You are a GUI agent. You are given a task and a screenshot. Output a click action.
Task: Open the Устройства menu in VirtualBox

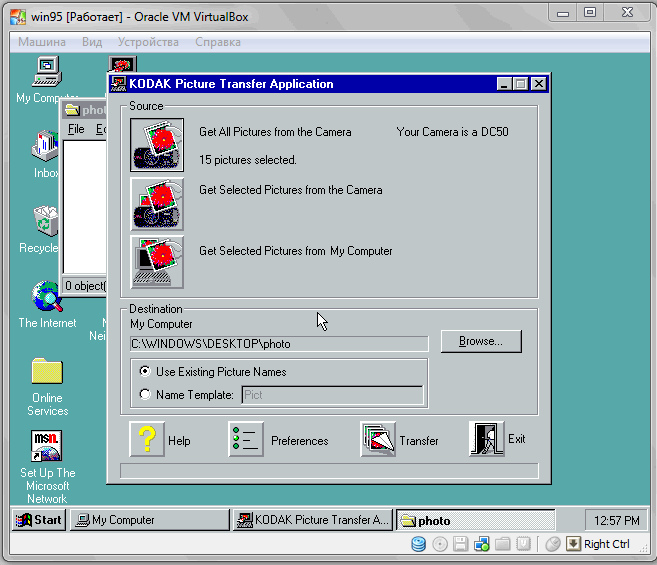148,42
